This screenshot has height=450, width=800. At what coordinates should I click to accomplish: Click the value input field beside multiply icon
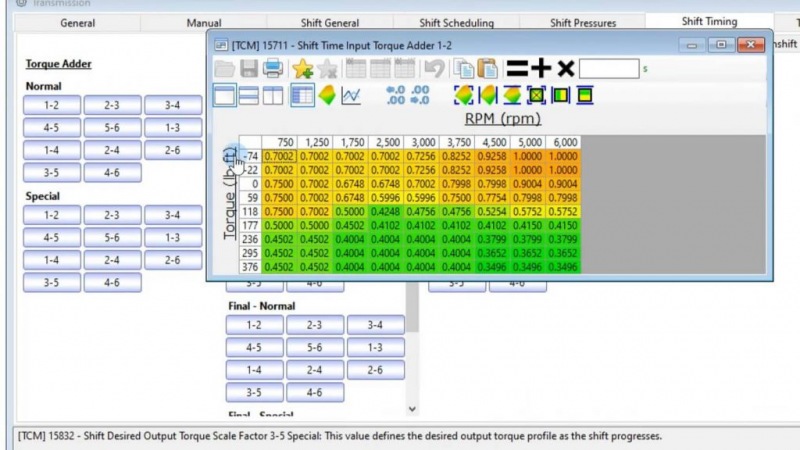(x=608, y=69)
